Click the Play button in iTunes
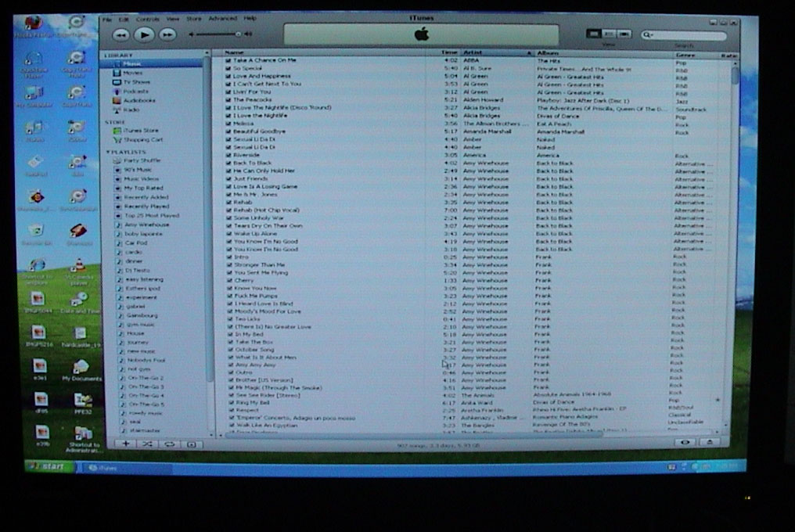Image resolution: width=795 pixels, height=532 pixels. coord(144,34)
